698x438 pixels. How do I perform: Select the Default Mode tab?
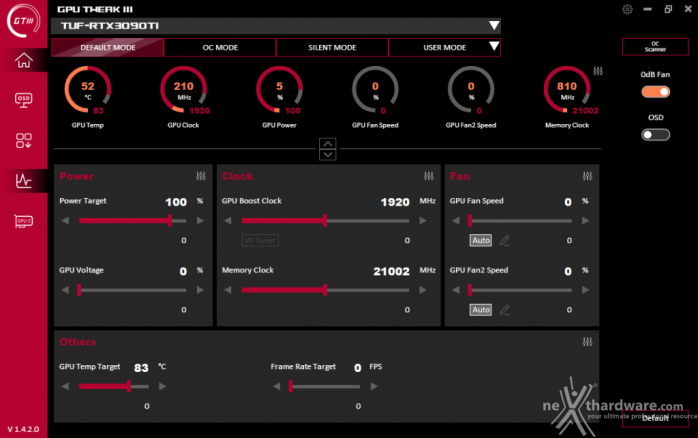coord(108,47)
